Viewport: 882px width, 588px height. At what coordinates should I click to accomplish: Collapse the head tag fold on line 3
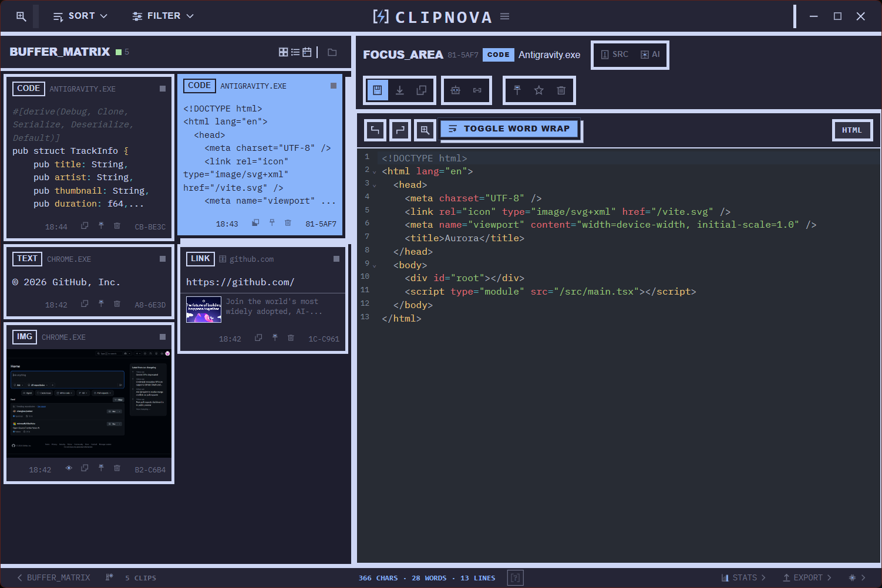coord(375,185)
